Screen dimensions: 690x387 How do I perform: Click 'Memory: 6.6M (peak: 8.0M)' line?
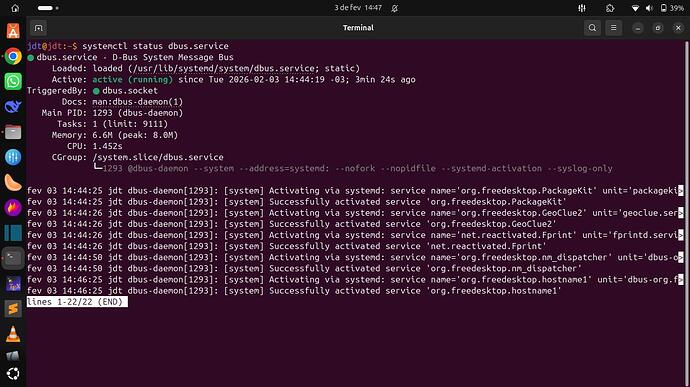[114, 135]
